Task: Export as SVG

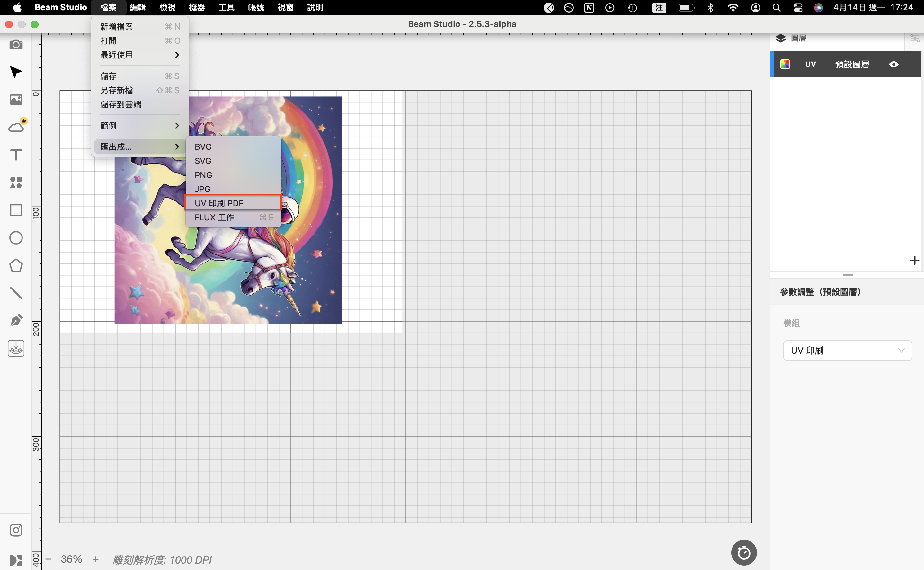Action: [233, 161]
